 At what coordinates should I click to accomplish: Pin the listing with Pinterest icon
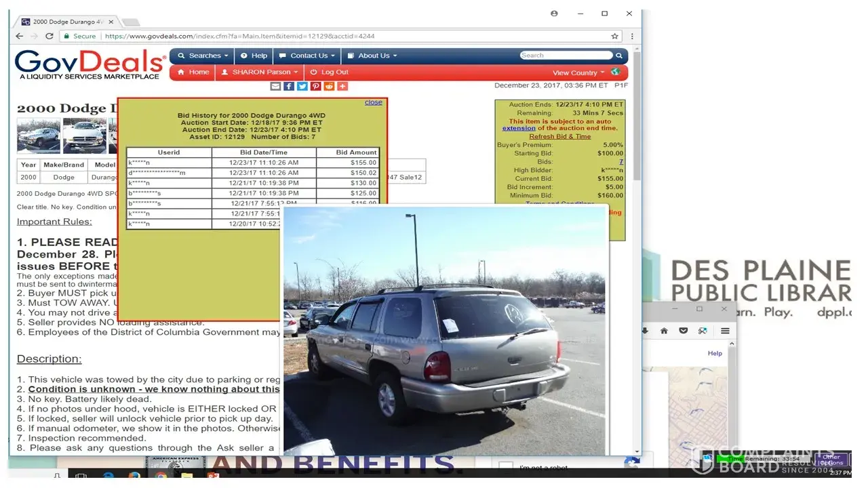[316, 86]
